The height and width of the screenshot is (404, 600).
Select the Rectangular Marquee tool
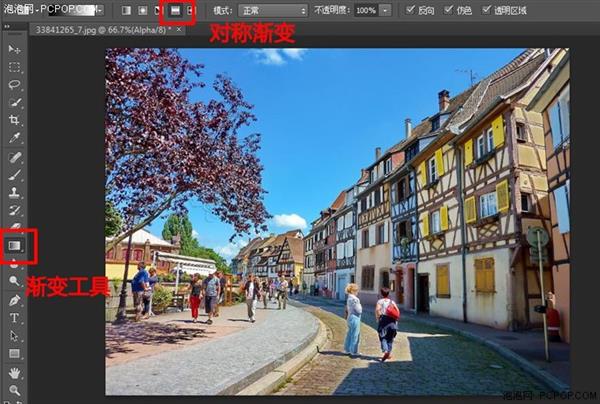point(14,67)
